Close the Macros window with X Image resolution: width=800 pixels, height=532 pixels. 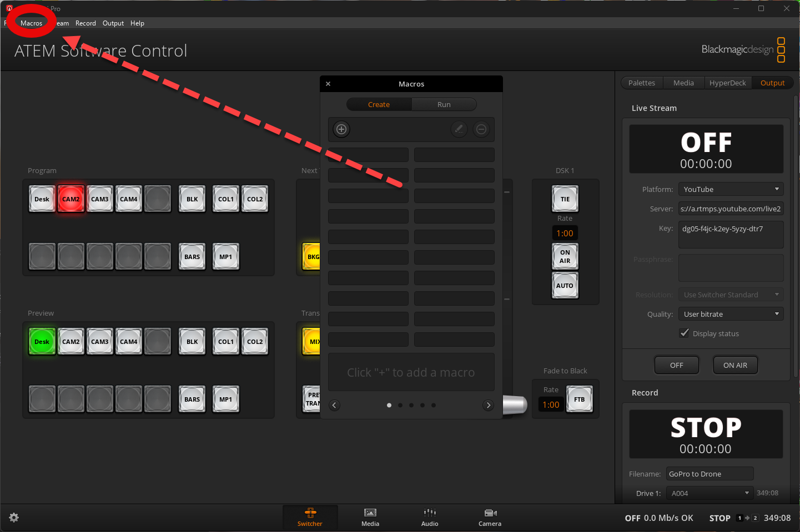328,84
